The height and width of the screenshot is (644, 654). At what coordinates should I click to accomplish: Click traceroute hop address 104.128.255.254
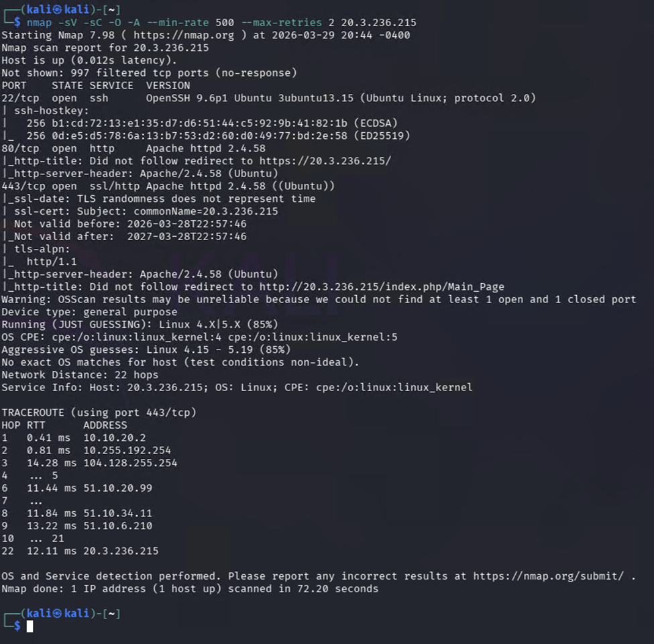[x=130, y=463]
